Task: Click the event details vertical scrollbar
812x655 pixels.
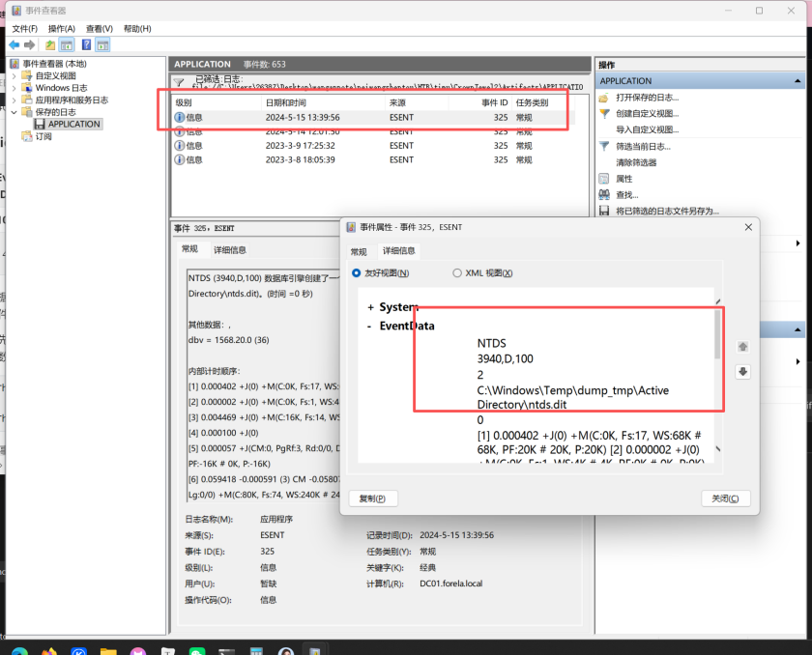Action: pos(716,386)
